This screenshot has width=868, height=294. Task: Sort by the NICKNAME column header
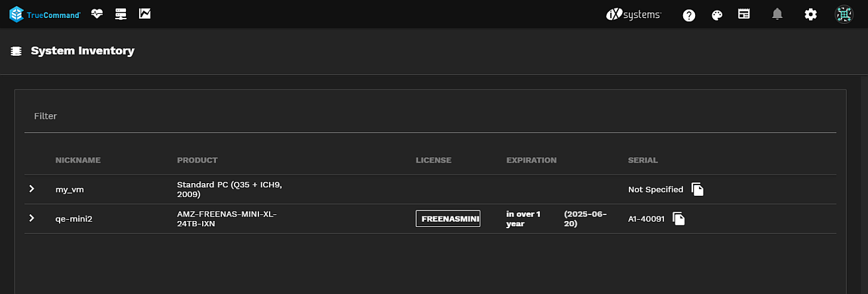(x=78, y=160)
